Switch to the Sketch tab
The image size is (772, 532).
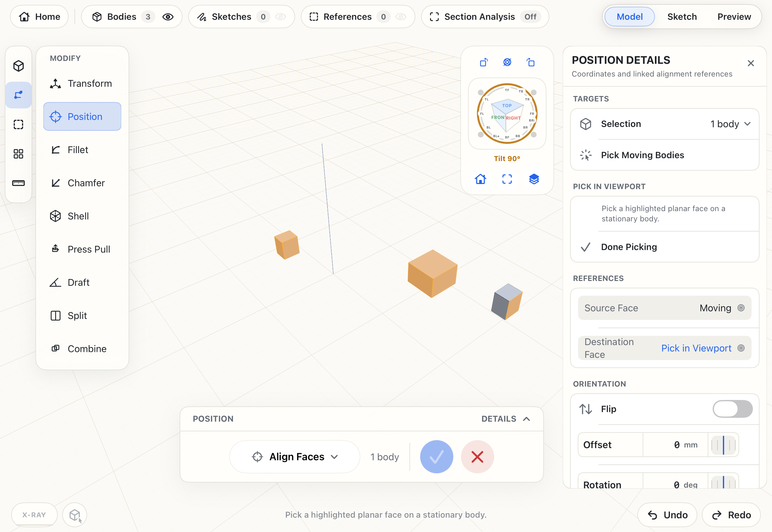coord(682,17)
